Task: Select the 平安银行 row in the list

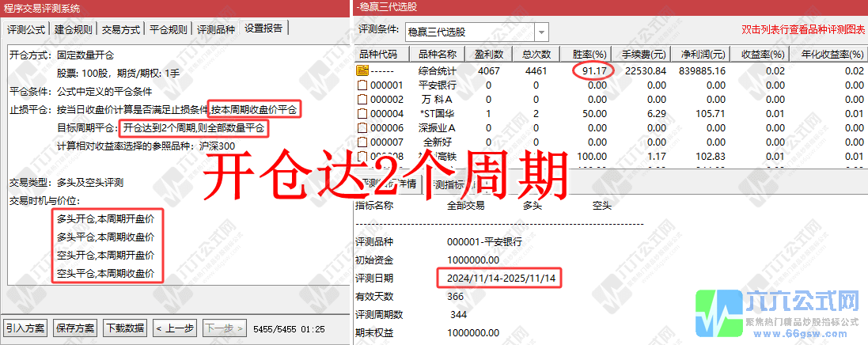Action: click(438, 85)
